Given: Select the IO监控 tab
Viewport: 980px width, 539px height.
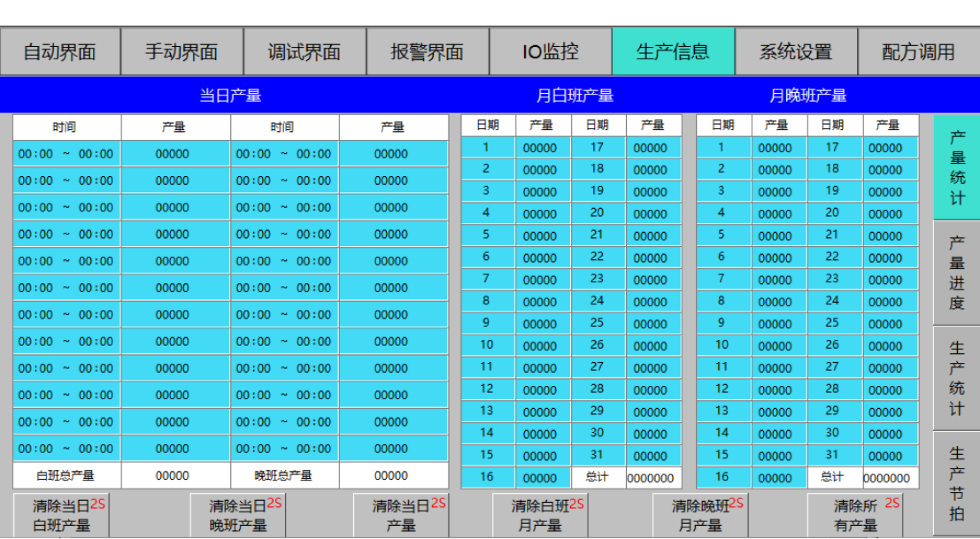Looking at the screenshot, I should tap(550, 52).
